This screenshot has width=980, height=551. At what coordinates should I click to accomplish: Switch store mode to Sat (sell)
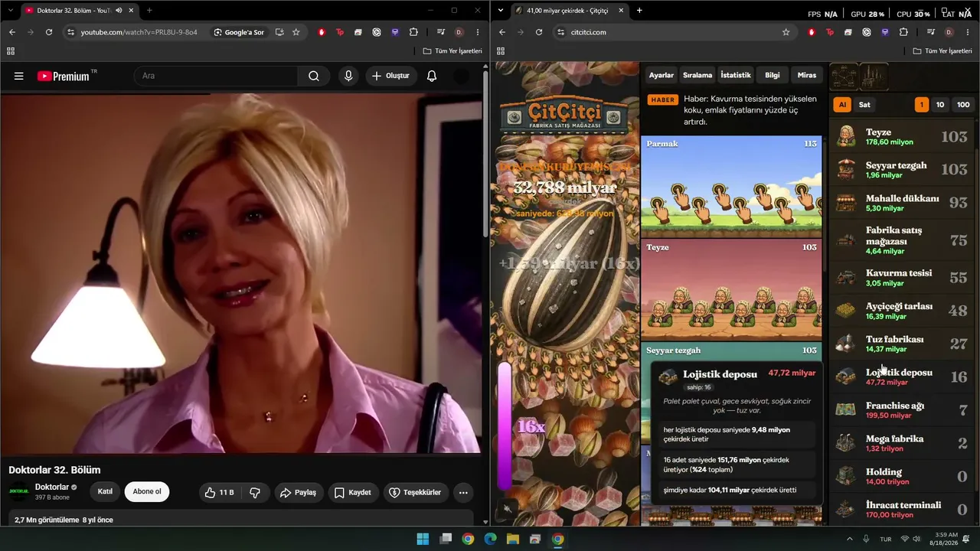864,105
